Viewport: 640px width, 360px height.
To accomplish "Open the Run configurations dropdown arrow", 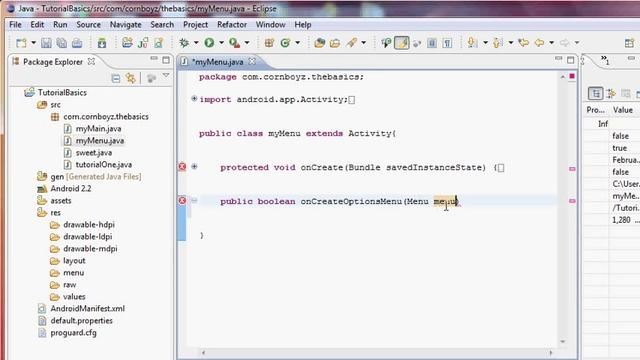I will pyautogui.click(x=221, y=42).
